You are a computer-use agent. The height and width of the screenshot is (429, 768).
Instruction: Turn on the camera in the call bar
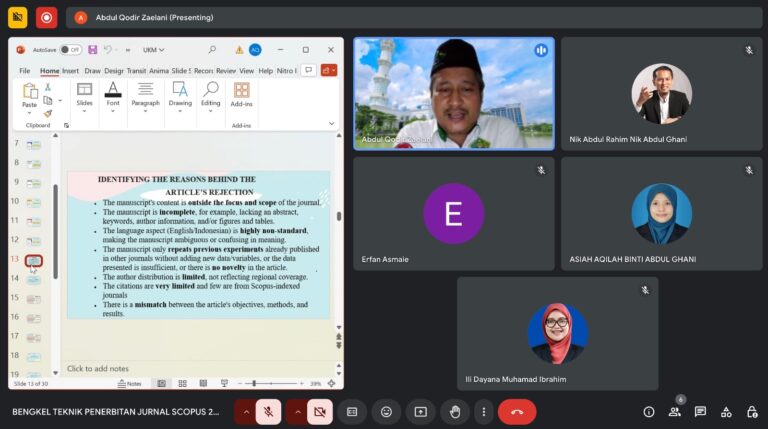coord(320,411)
